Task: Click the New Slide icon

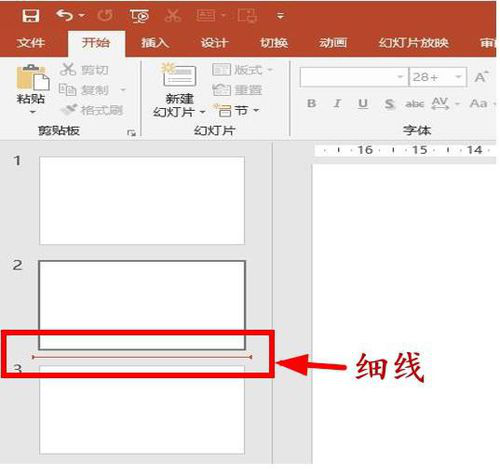Action: pyautogui.click(x=179, y=75)
